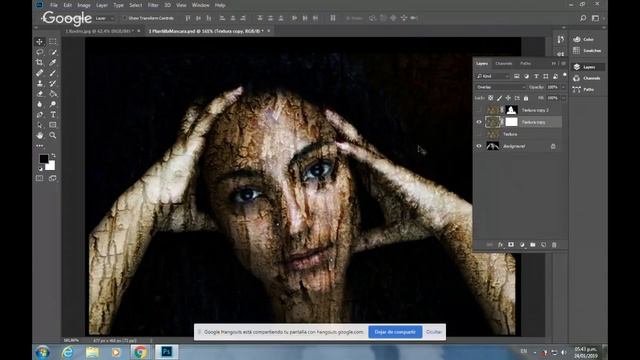
Task: Open the search icon in options bar
Action: pos(583,18)
